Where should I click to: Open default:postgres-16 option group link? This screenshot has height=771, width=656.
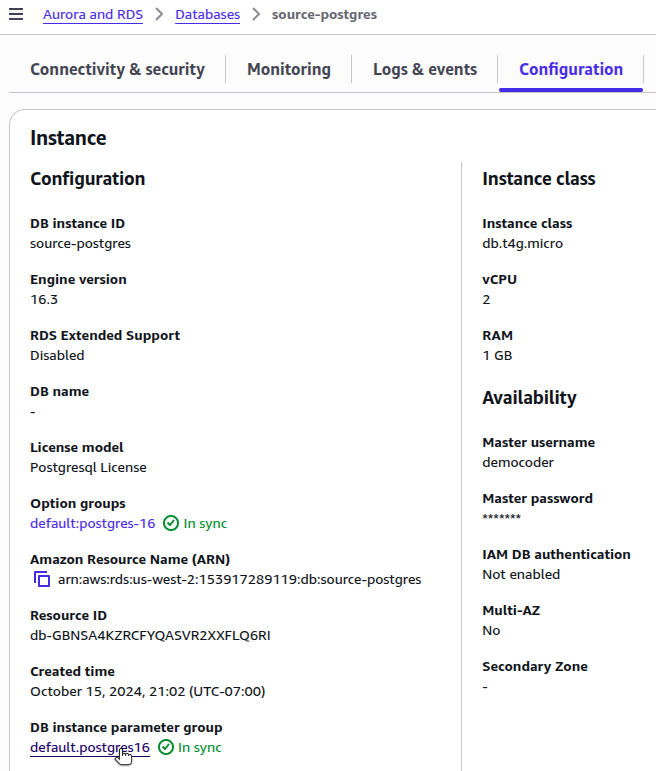click(92, 523)
